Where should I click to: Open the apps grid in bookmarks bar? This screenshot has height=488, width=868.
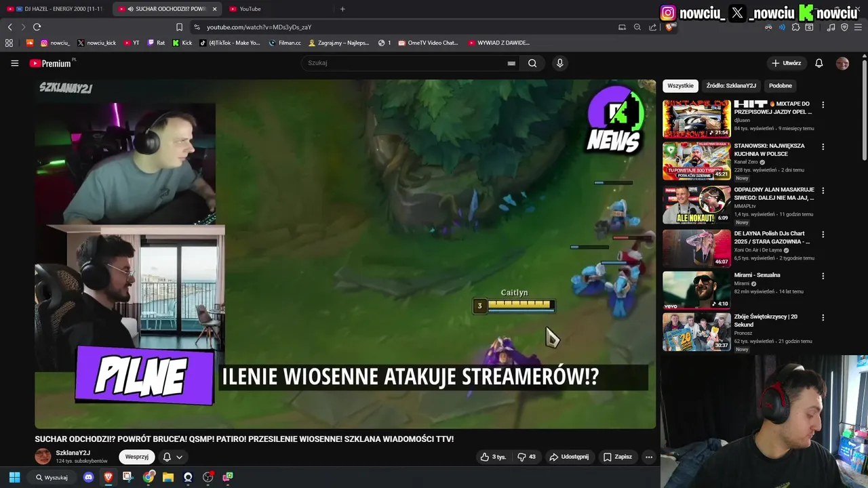point(9,43)
